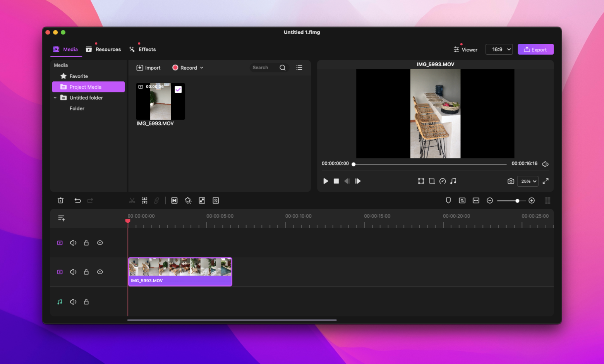Click the preview playback progress bar

(430, 164)
